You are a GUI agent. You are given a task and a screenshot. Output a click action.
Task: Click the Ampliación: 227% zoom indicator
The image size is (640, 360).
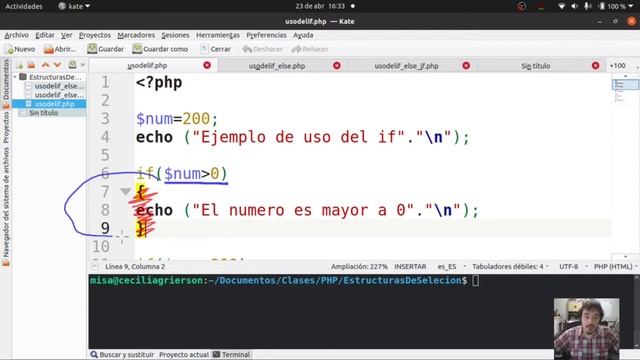click(x=359, y=267)
